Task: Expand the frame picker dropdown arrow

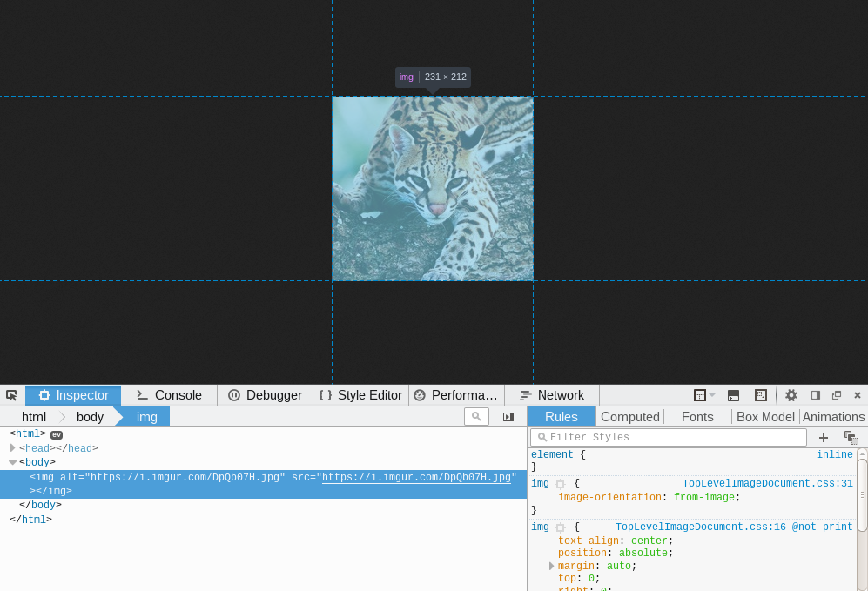Action: 712,395
